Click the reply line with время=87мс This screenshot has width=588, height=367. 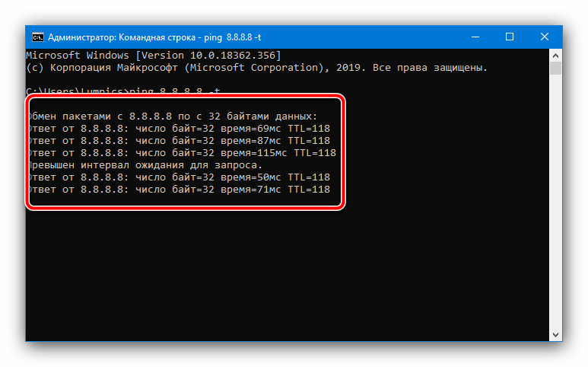(x=180, y=141)
